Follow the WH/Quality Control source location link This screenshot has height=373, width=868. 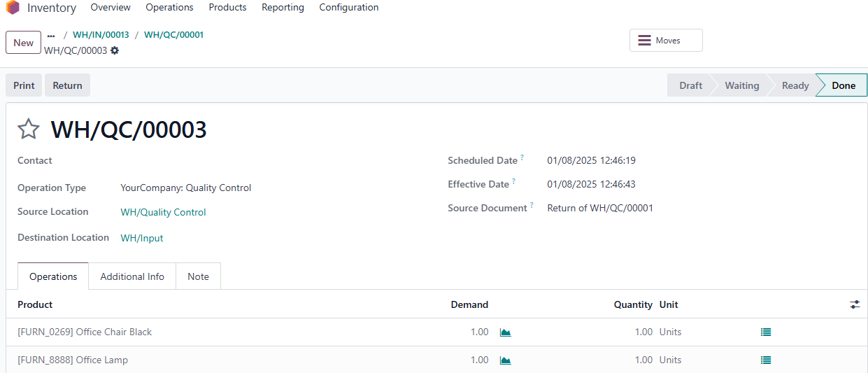pyautogui.click(x=163, y=212)
